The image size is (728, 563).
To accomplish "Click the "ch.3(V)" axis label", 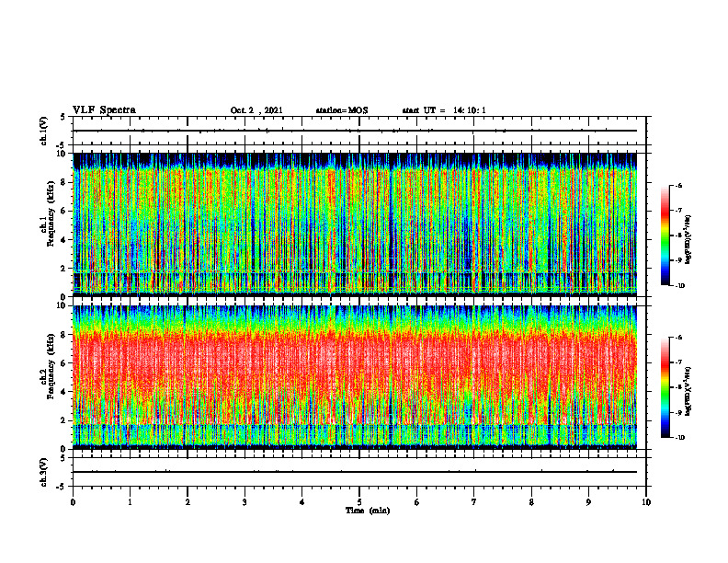I will point(44,472).
